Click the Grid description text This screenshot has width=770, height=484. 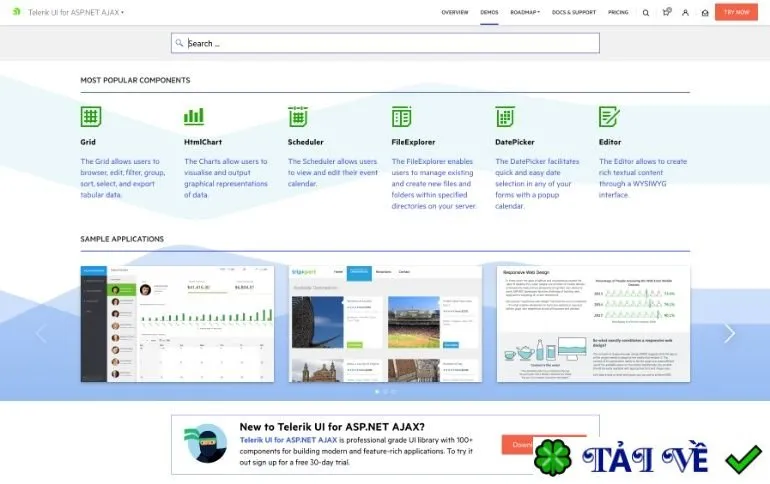tap(123, 178)
